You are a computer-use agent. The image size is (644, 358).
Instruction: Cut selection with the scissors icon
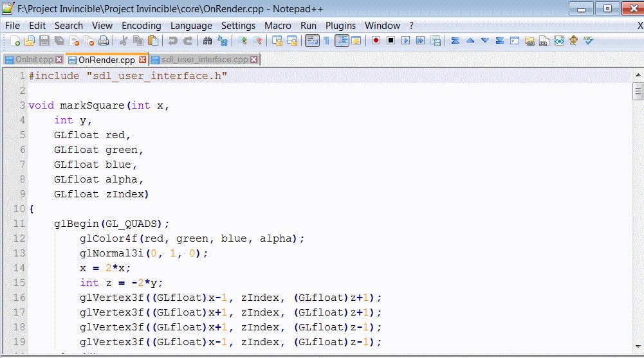click(x=123, y=40)
